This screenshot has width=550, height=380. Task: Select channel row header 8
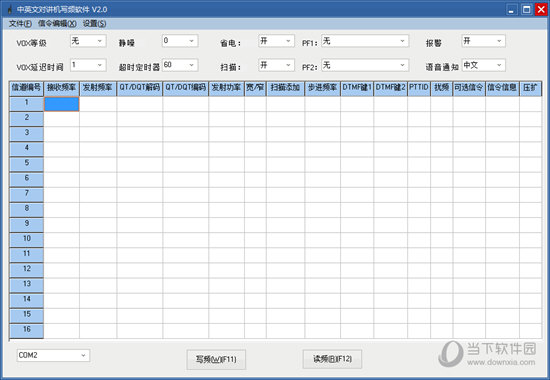(x=26, y=209)
